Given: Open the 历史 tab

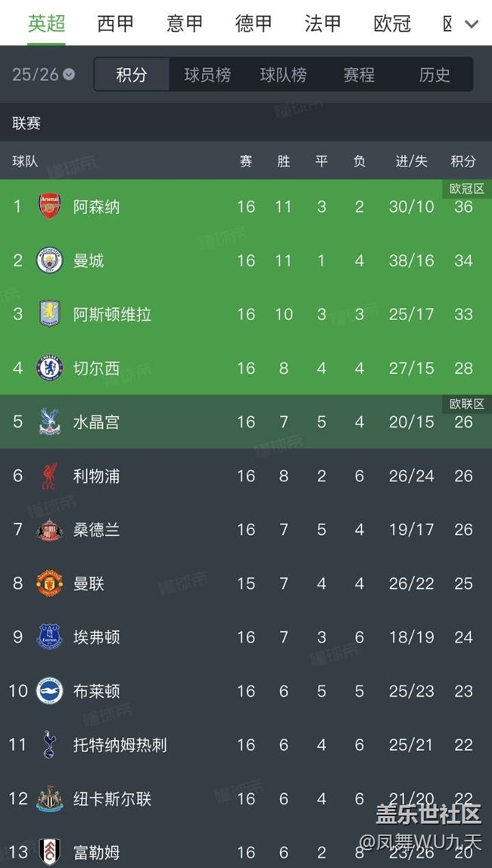Looking at the screenshot, I should click(x=434, y=75).
